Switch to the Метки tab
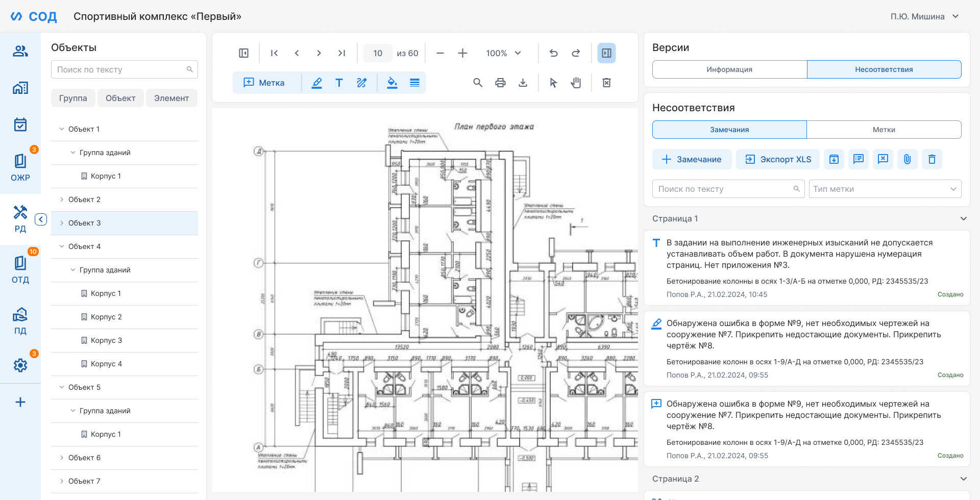 884,130
